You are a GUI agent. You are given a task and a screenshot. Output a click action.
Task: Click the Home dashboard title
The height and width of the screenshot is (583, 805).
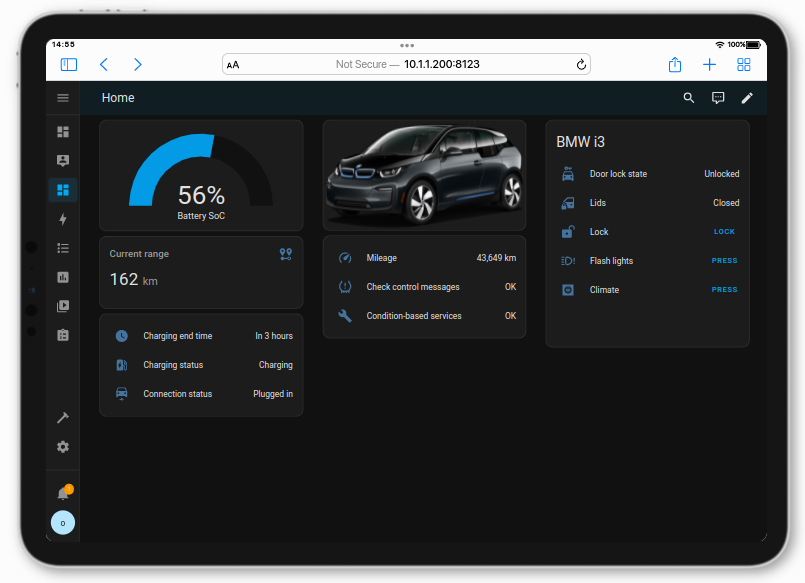coord(118,98)
